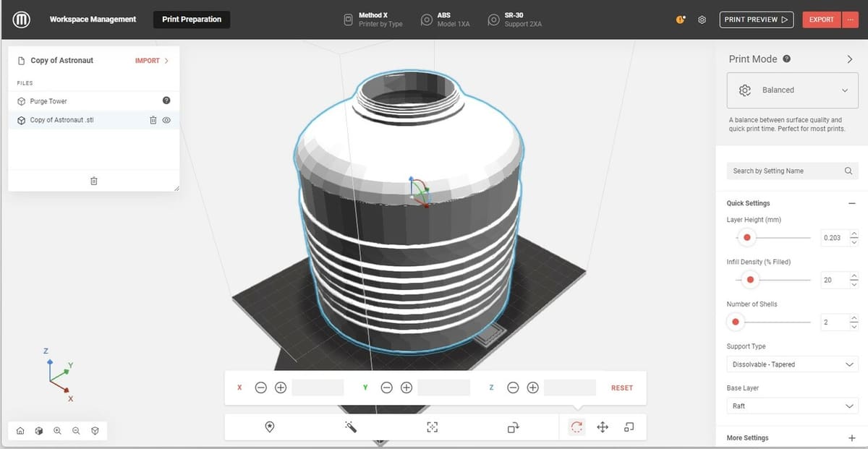
Task: Select the Rotate tool
Action: tap(576, 427)
